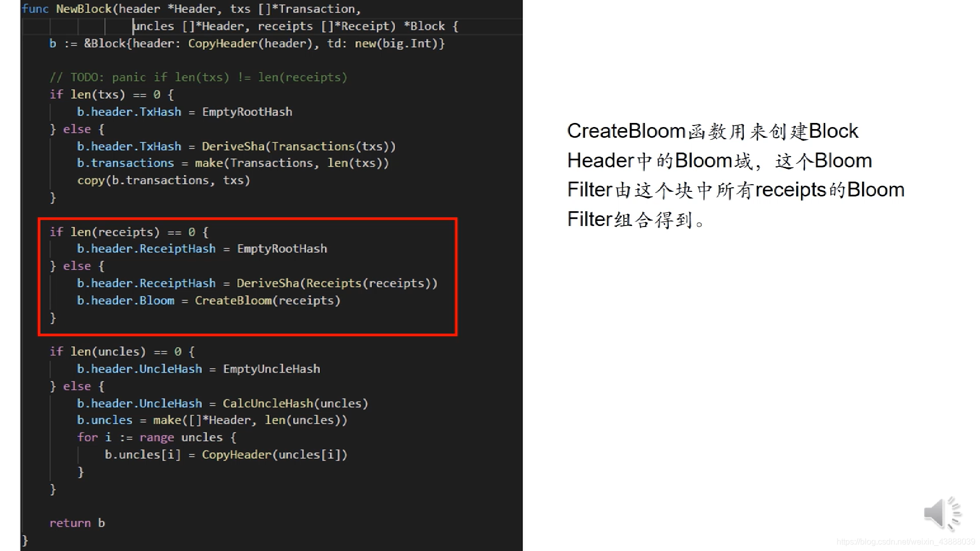Click slide text starting 'CreateBloom函数用来创建Block'

tap(713, 132)
